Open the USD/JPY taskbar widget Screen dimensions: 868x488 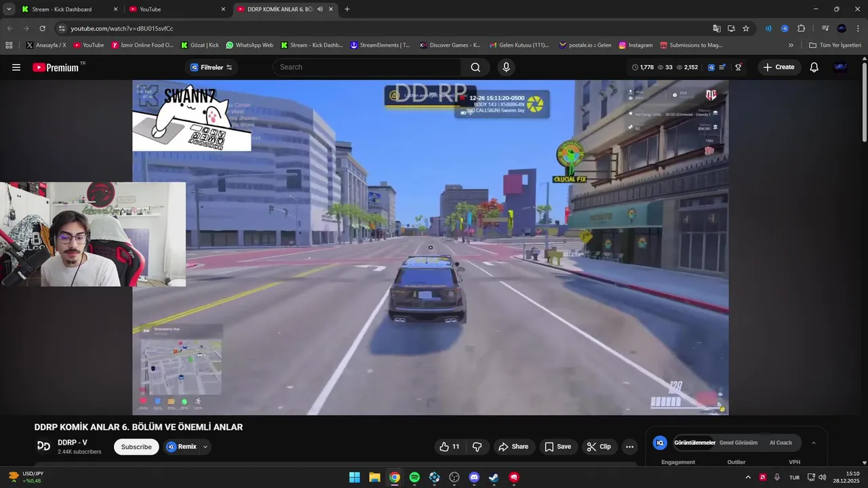pos(25,477)
